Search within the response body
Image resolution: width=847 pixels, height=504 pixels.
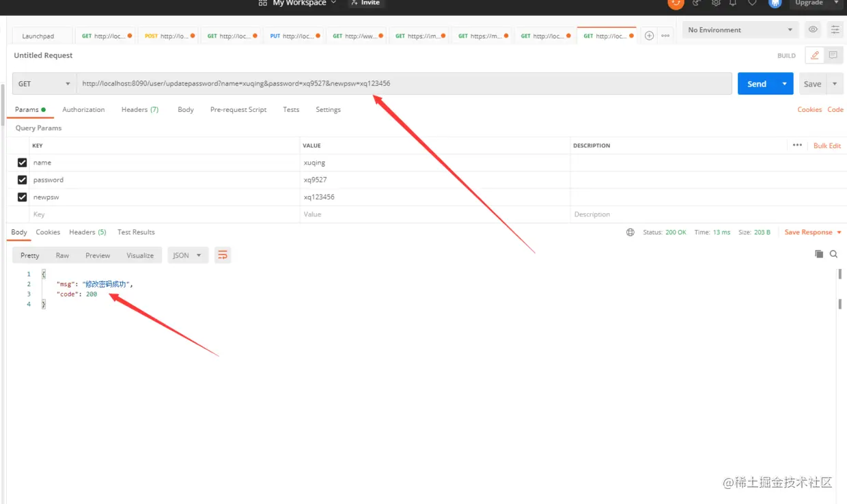pos(834,254)
